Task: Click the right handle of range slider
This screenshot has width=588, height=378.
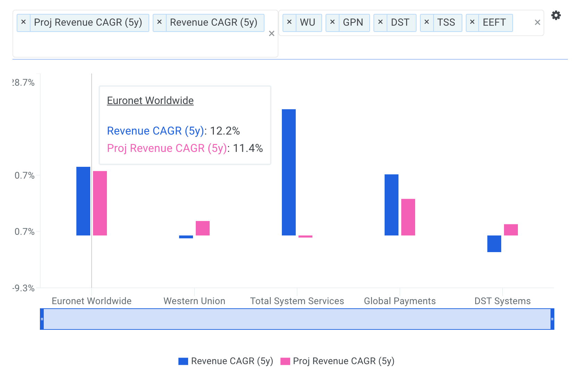Action: pos(552,319)
